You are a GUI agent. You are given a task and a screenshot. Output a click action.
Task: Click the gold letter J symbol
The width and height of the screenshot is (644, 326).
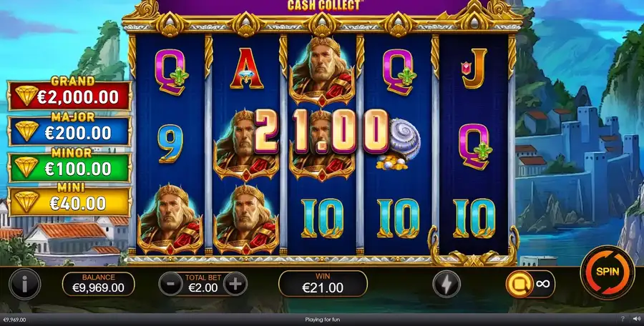pos(474,69)
